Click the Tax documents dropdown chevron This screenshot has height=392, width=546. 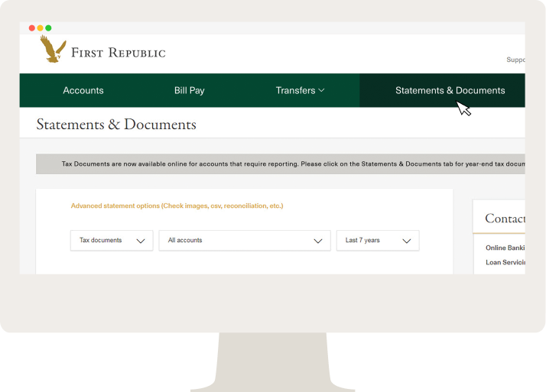(141, 241)
